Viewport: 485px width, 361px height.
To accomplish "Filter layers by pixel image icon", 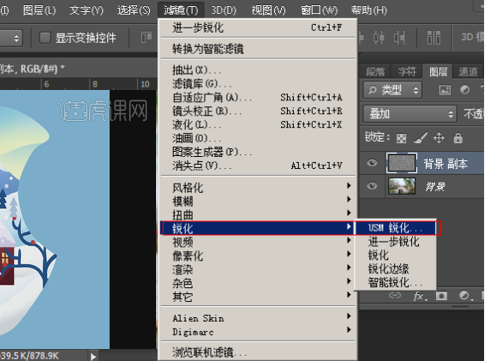I will [x=445, y=90].
